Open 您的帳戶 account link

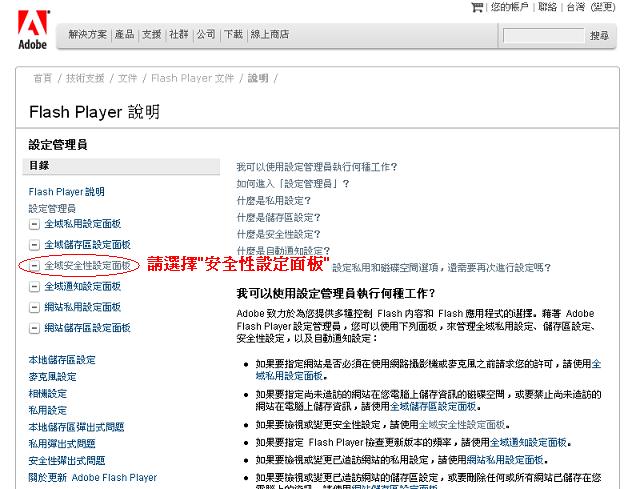(509, 7)
